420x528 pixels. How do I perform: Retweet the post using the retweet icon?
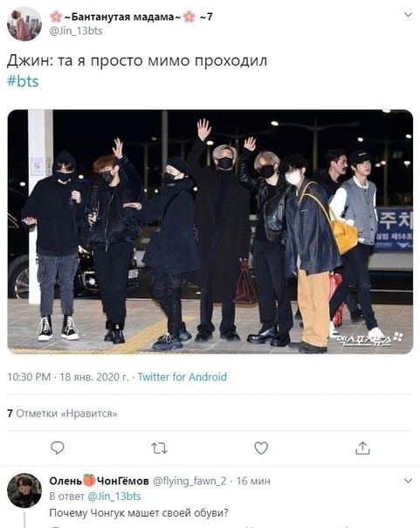(x=159, y=448)
